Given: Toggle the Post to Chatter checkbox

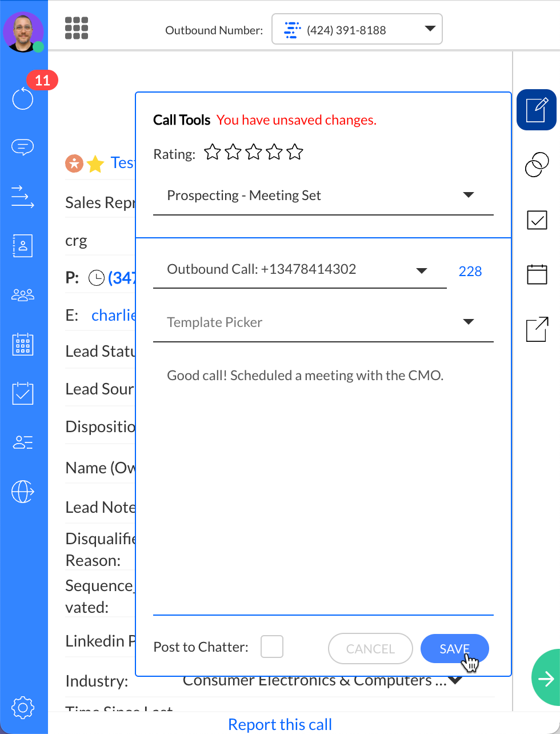Looking at the screenshot, I should [x=272, y=647].
